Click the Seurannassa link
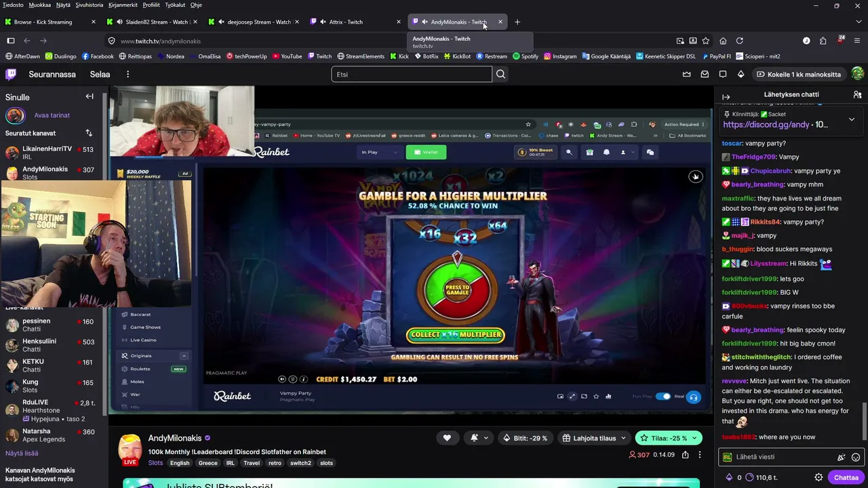 tap(52, 75)
